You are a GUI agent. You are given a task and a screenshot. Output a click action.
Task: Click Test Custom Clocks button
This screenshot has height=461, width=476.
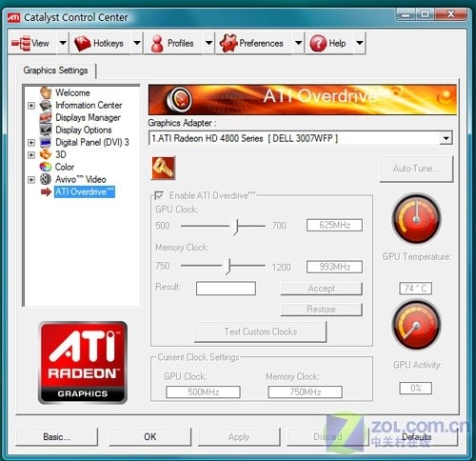tap(260, 331)
